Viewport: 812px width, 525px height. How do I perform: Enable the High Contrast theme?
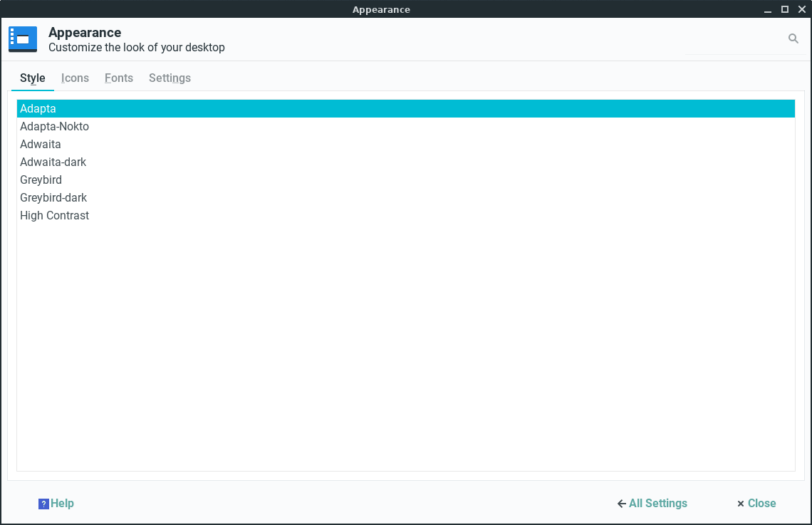click(54, 215)
